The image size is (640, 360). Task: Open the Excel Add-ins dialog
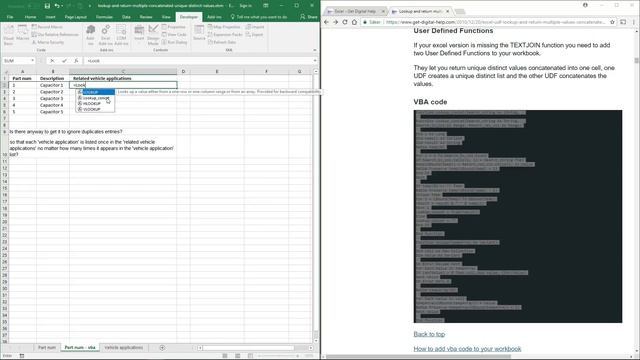[106, 34]
